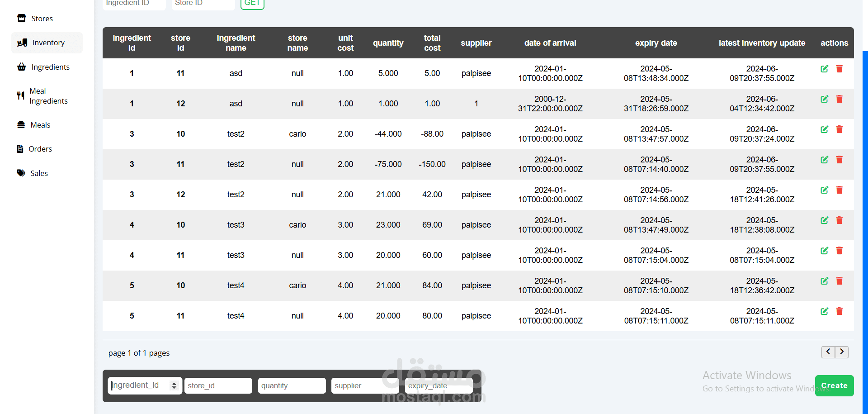Click the supplier cell showing "1"

point(476,104)
